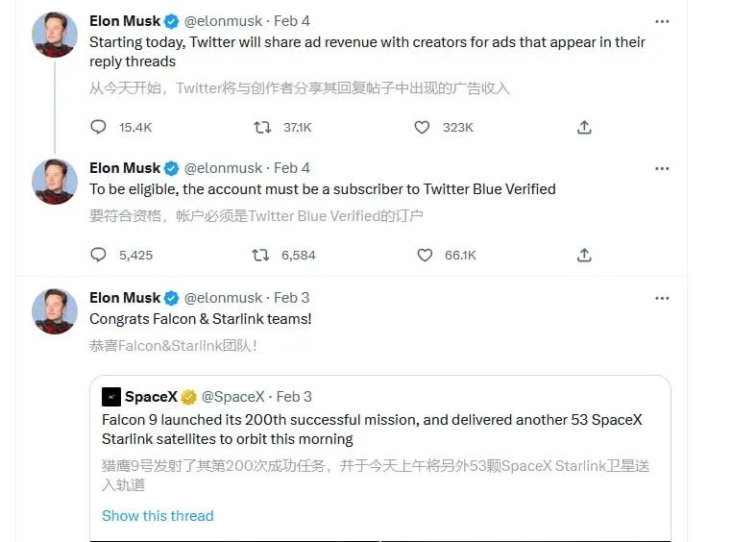The height and width of the screenshot is (542, 756).
Task: Open more options on Twitter Blue Verified tweet
Action: click(x=662, y=168)
